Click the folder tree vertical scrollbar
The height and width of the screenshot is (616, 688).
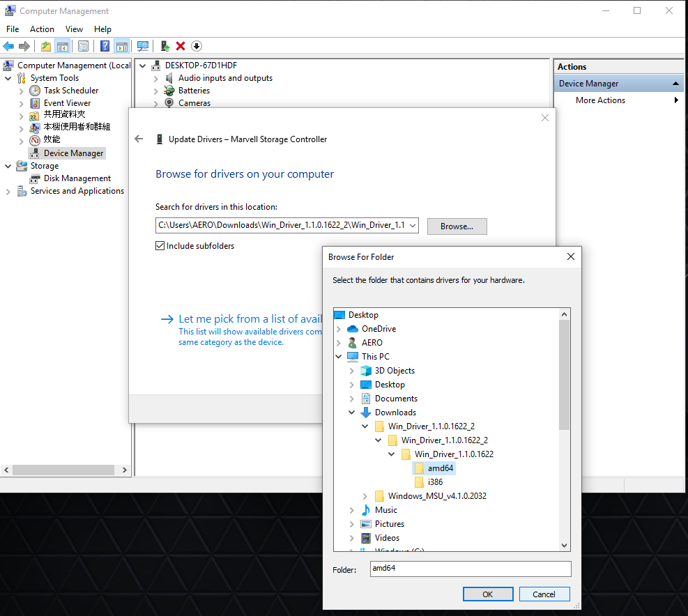click(564, 376)
